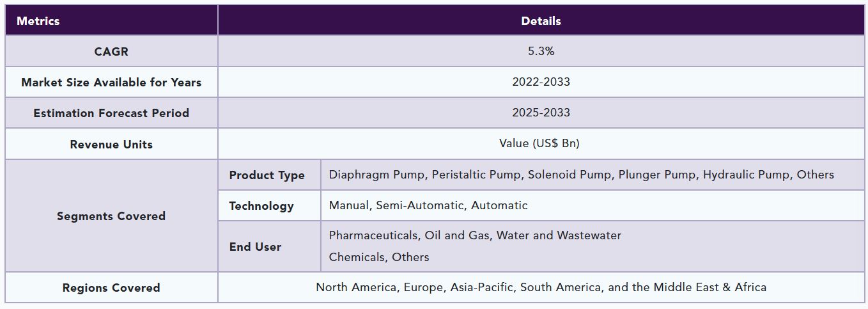The image size is (868, 309).
Task: Click the 2025-2033 forecast value
Action: coord(541,113)
